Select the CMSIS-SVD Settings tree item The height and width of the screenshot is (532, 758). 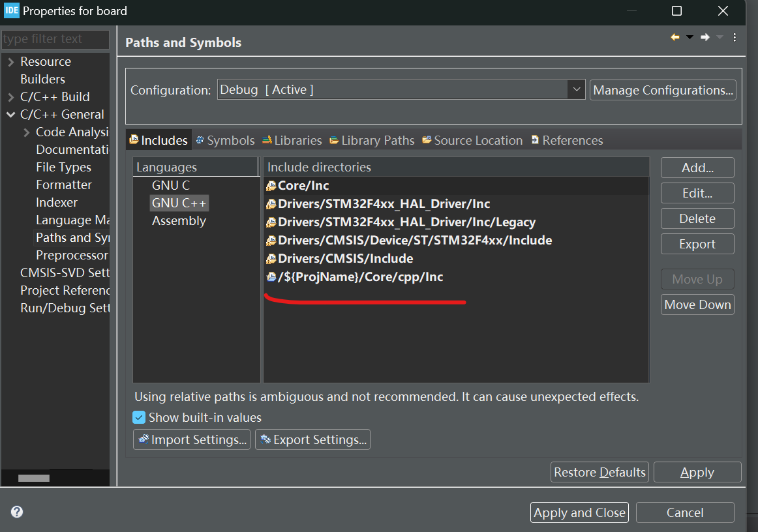click(x=65, y=273)
